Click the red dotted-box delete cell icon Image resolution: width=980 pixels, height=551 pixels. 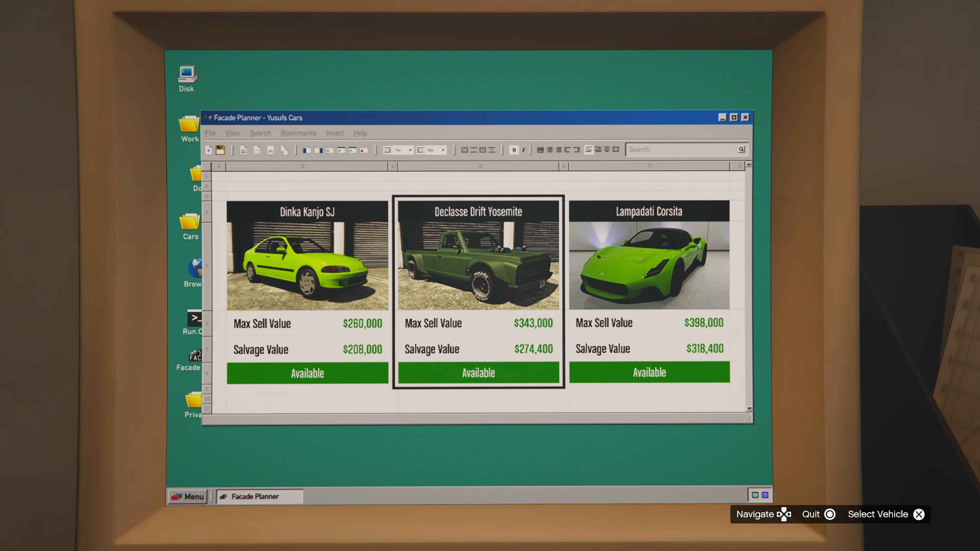(x=483, y=150)
